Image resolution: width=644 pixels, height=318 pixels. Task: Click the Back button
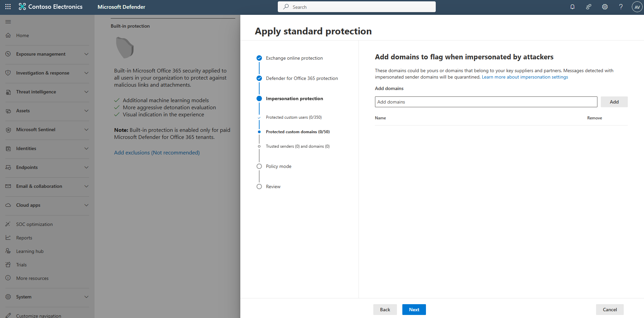[x=385, y=310]
